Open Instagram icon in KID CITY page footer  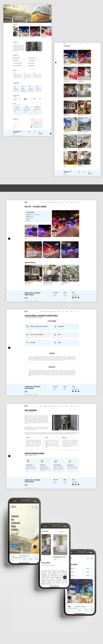point(76,298)
